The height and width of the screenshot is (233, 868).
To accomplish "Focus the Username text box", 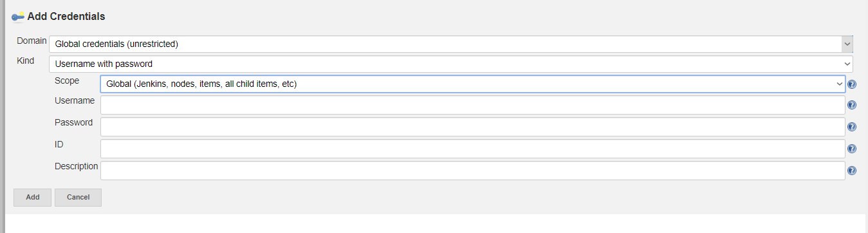I will pyautogui.click(x=473, y=106).
